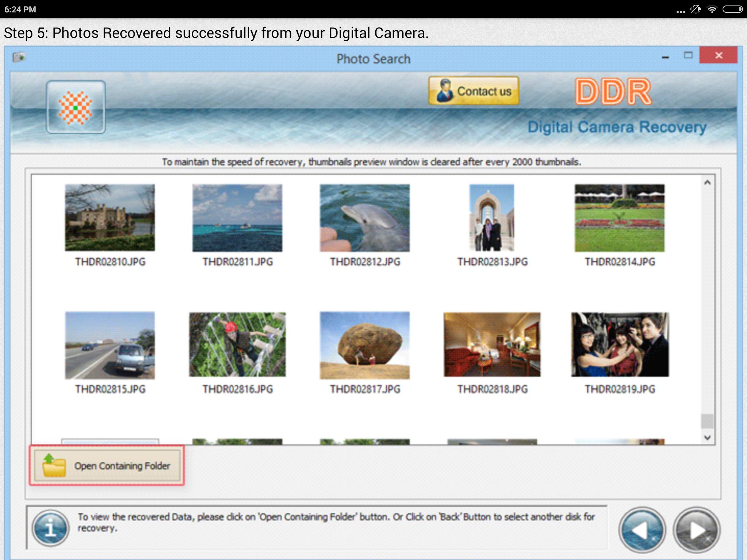Select sea view thumbnail THDR02811.JPG
Viewport: 747px width, 560px height.
237,218
